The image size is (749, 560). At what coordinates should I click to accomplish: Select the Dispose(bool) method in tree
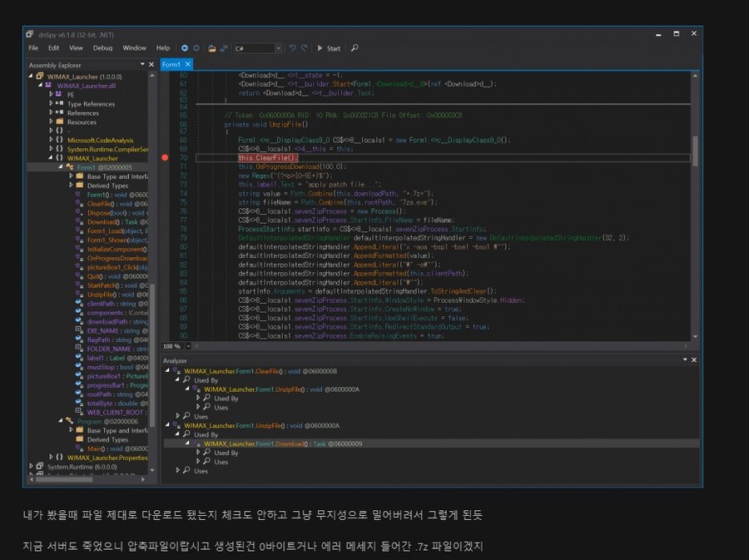tap(117, 213)
